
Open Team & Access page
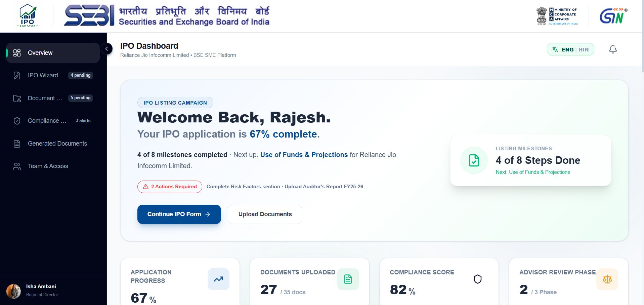coord(53,166)
